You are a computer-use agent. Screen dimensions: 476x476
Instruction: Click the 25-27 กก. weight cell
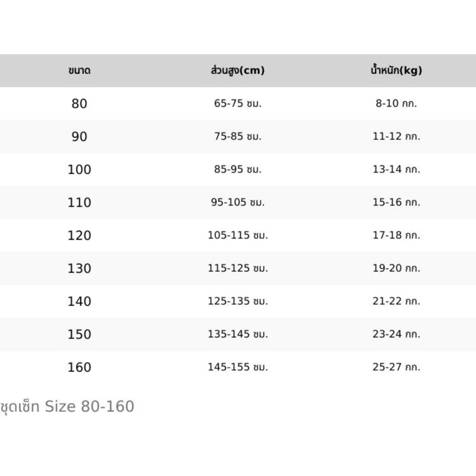tap(396, 368)
